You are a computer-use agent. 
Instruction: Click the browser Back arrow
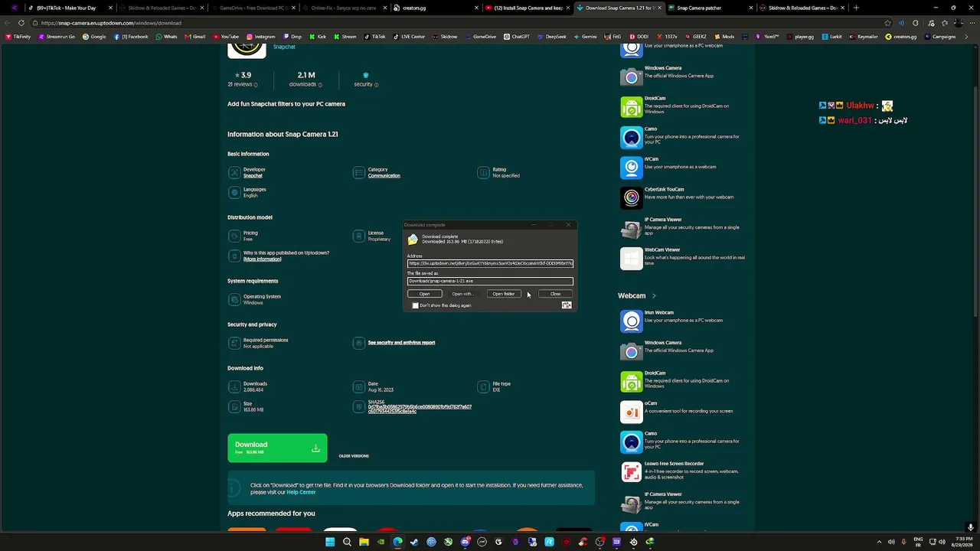[8, 23]
